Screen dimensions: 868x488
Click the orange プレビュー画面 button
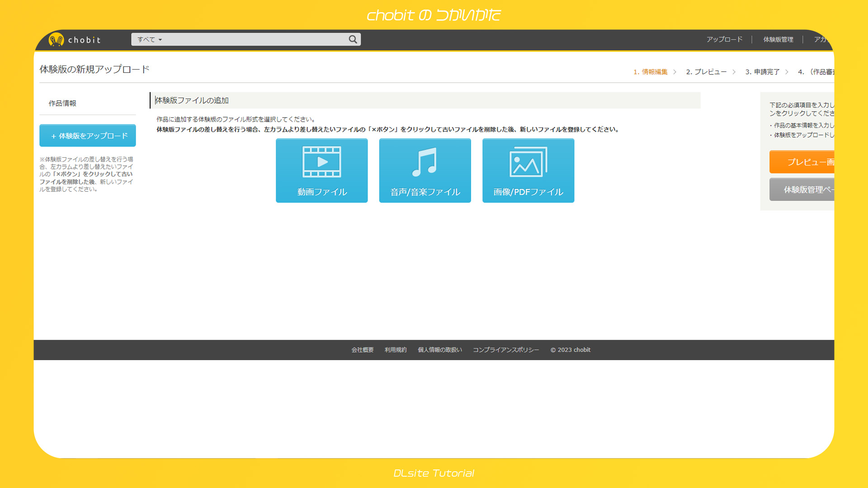(802, 162)
